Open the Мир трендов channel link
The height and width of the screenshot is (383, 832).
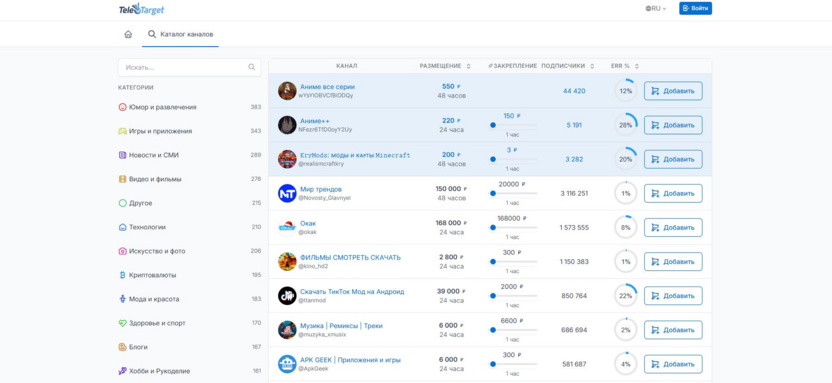(321, 189)
